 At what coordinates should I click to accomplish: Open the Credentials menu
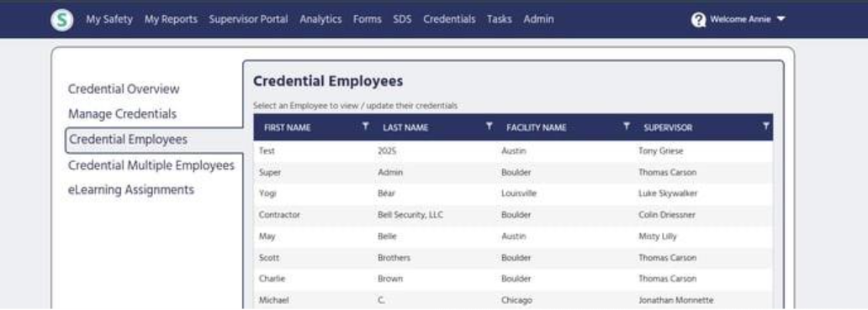[449, 19]
